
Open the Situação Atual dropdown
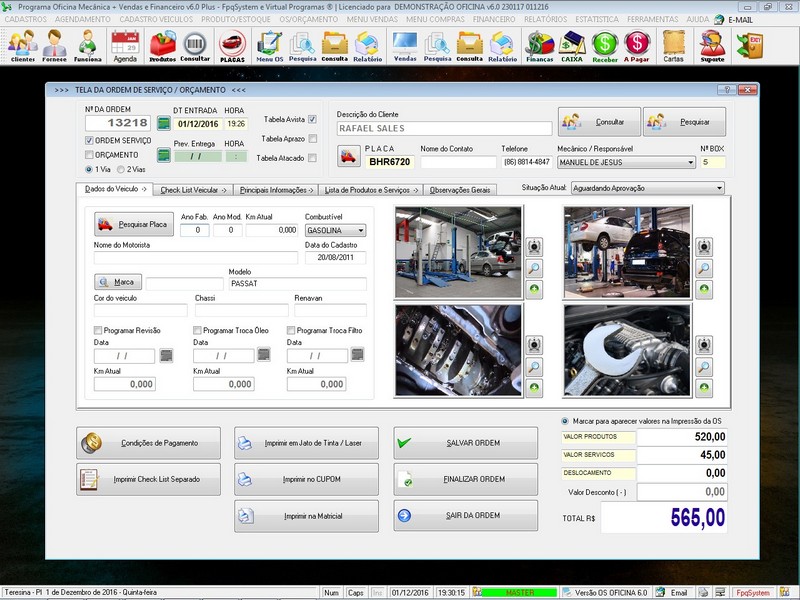pos(719,187)
